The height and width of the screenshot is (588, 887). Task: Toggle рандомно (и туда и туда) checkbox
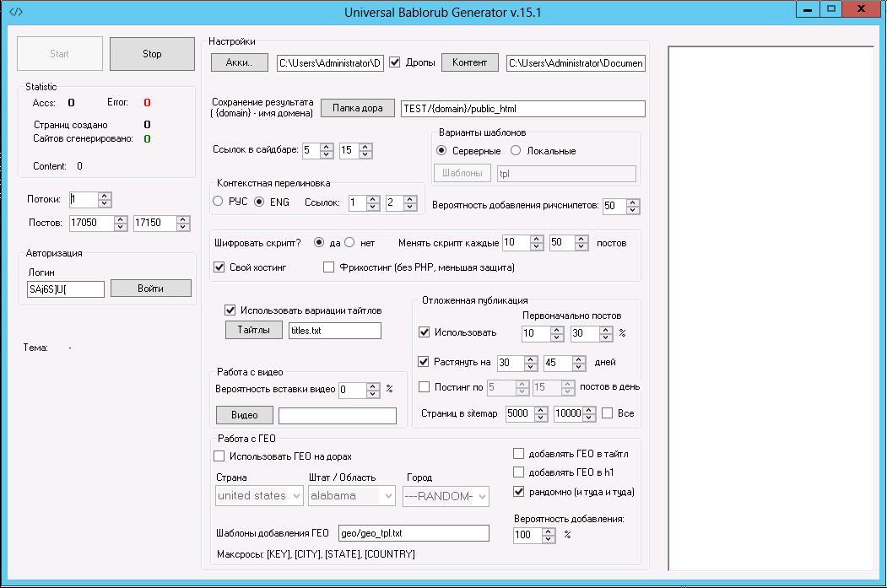pyautogui.click(x=518, y=491)
